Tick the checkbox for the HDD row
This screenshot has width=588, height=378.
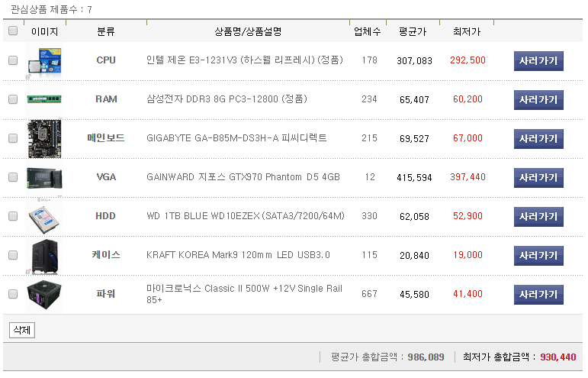pyautogui.click(x=13, y=216)
